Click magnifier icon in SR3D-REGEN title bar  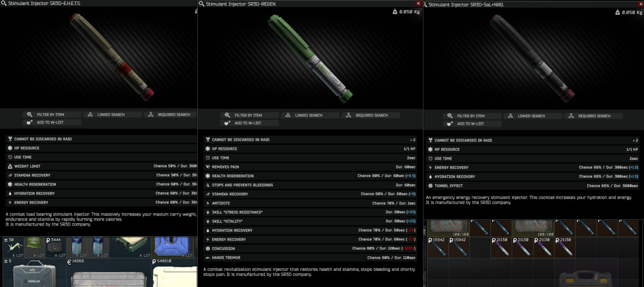pos(202,4)
